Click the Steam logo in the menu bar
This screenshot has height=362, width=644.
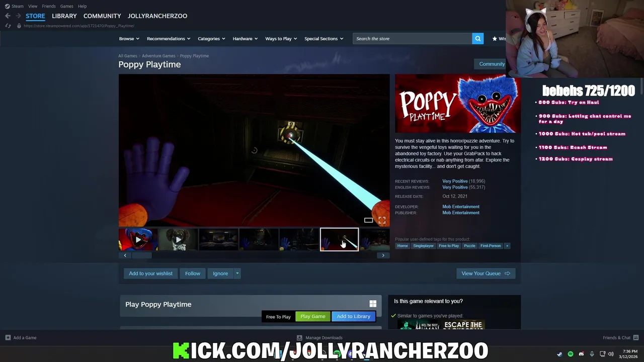pyautogui.click(x=7, y=6)
